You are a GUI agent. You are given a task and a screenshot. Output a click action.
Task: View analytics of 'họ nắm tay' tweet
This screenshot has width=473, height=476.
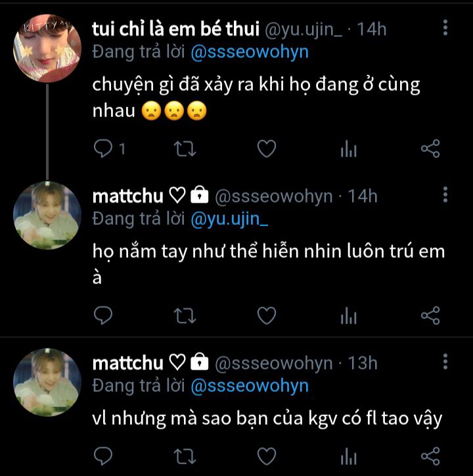pyautogui.click(x=348, y=316)
